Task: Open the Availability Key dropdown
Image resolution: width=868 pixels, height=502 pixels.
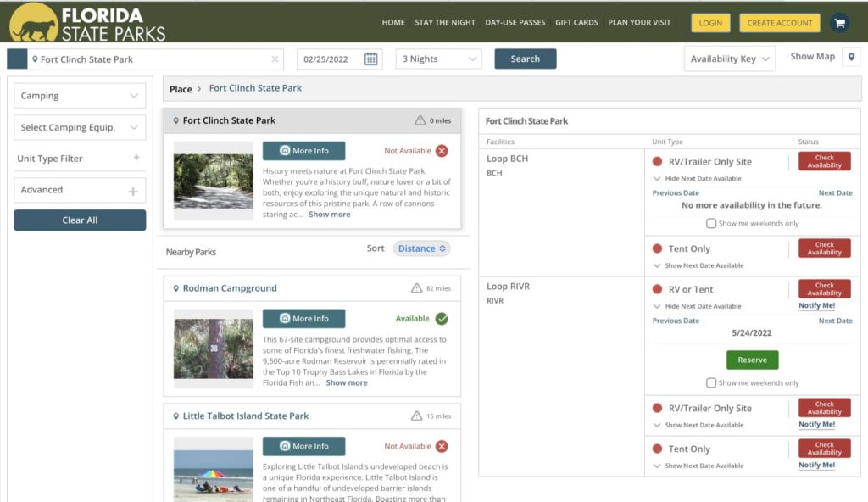Action: coord(730,59)
